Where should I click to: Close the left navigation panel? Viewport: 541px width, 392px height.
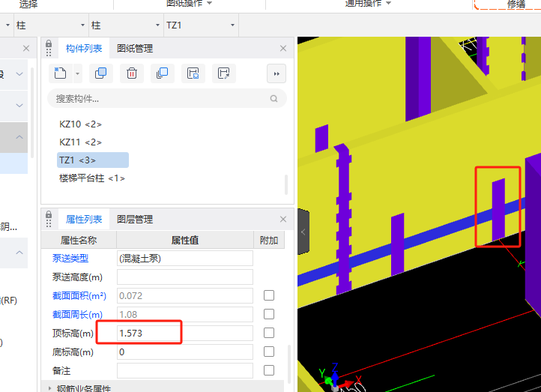pyautogui.click(x=26, y=48)
